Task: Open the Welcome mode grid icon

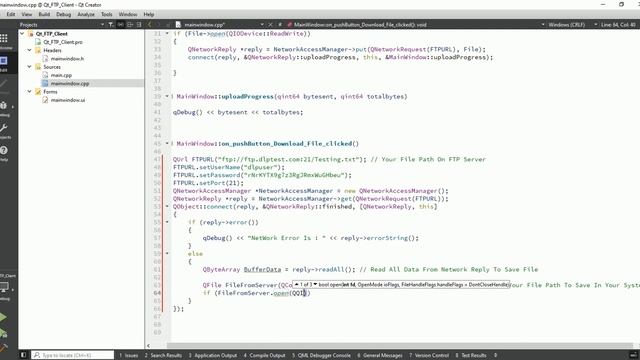Action: [x=4, y=39]
